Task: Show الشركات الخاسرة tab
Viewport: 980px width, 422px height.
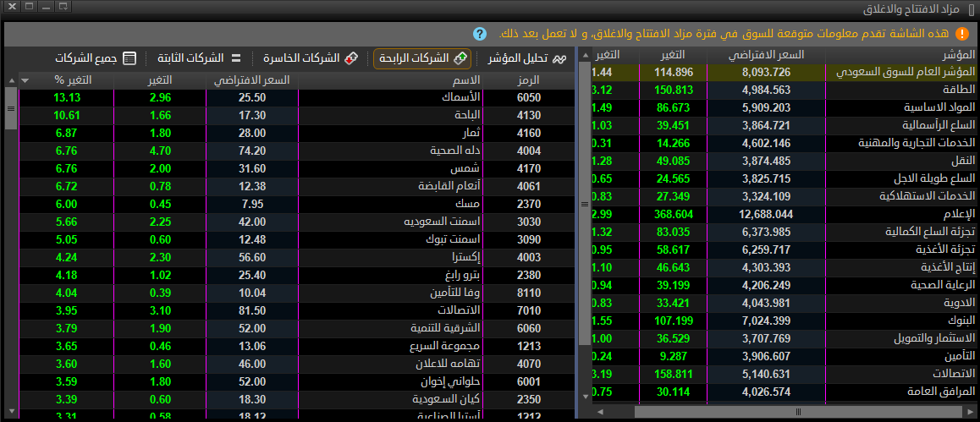Action: pos(311,58)
